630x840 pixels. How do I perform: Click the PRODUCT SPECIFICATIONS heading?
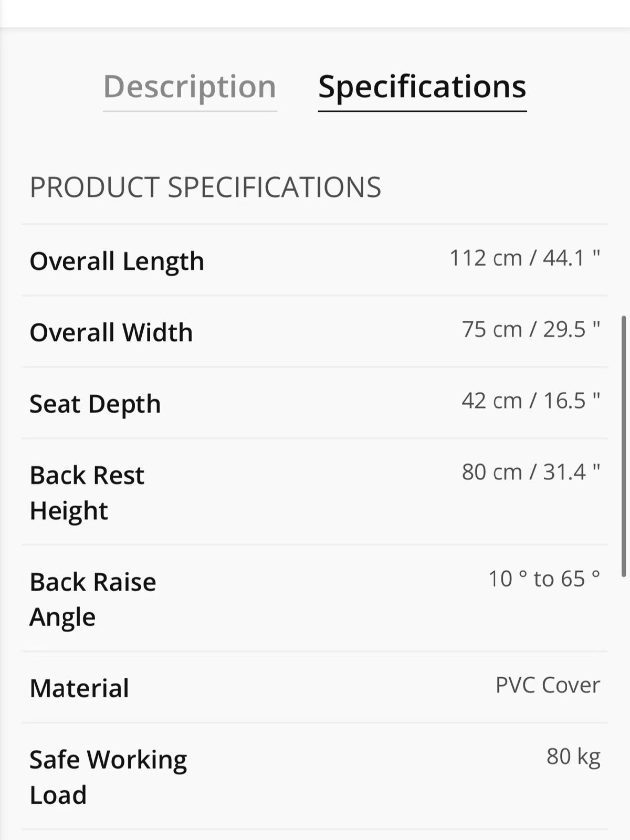[x=205, y=187]
